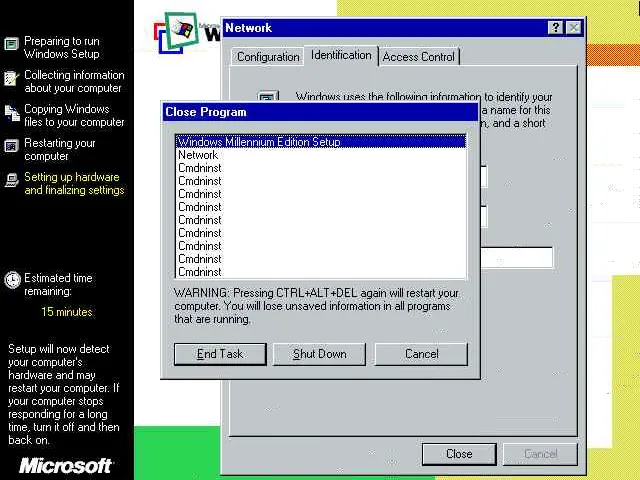Screen dimensions: 640x480
Task: Select the Network entry in task list
Action: (x=321, y=155)
